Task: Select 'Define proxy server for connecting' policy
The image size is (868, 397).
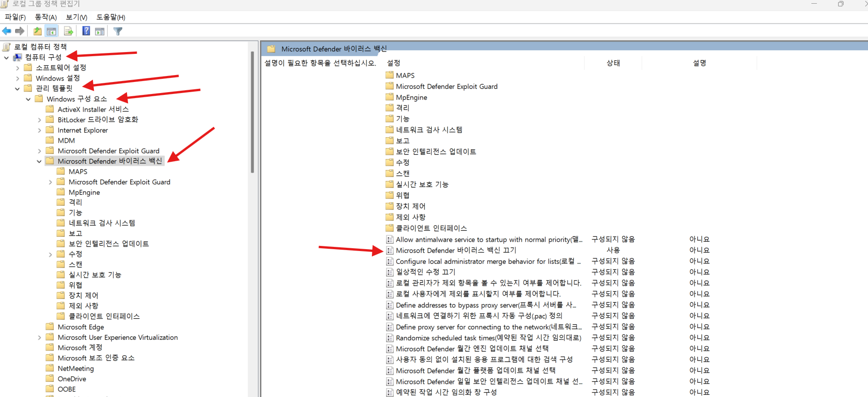Action: pyautogui.click(x=489, y=327)
